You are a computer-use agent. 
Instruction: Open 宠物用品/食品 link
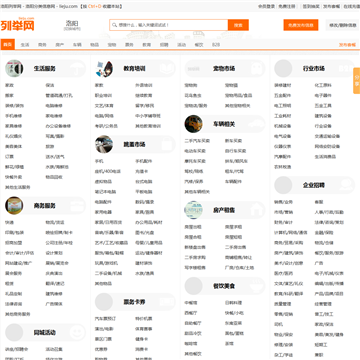tap(238, 95)
